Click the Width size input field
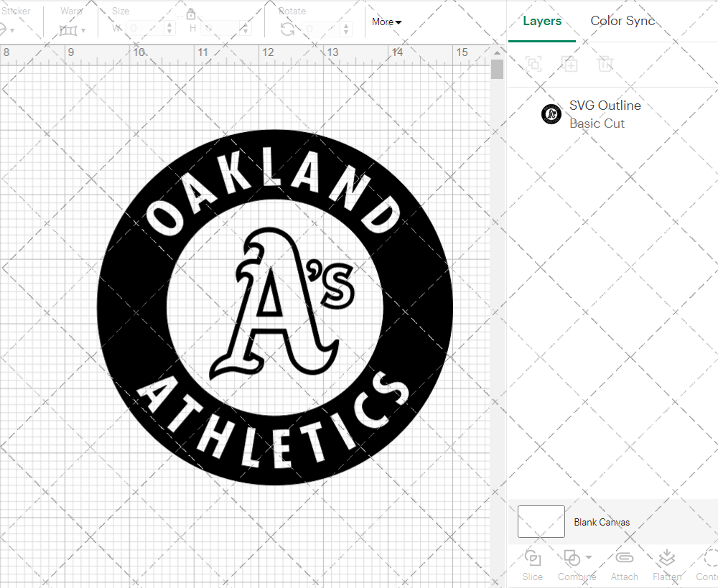Screen dimensions: 718x588 click(145, 29)
